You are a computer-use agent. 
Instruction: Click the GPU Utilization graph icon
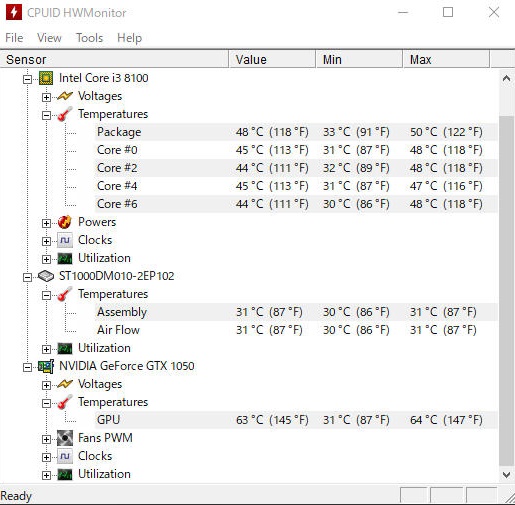(65, 474)
